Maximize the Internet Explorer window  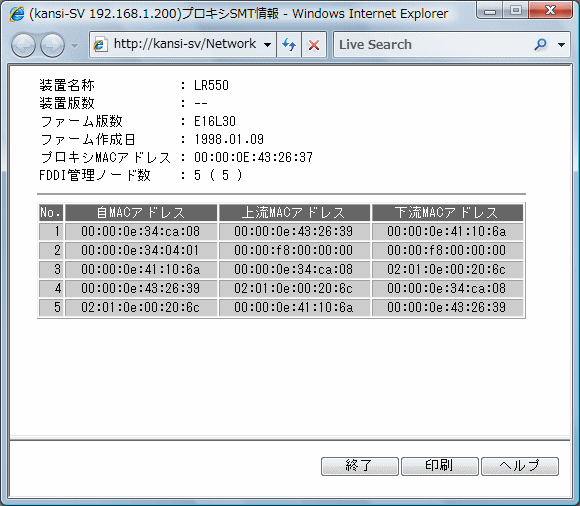click(516, 10)
